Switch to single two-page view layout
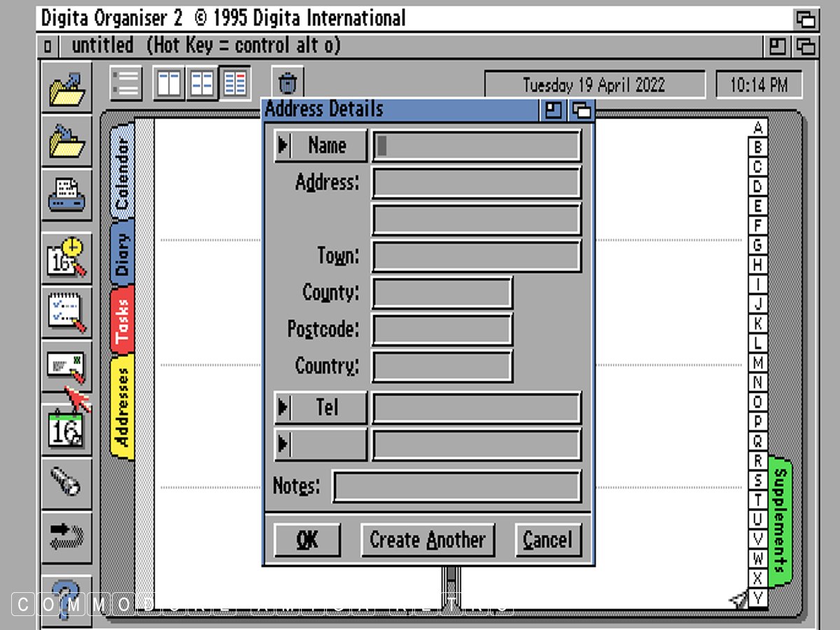840x630 pixels. tap(169, 84)
